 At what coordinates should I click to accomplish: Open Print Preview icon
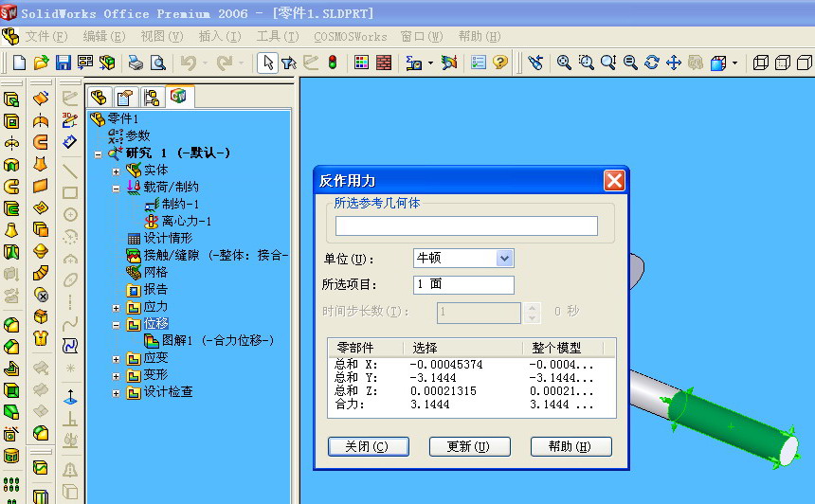pos(157,63)
